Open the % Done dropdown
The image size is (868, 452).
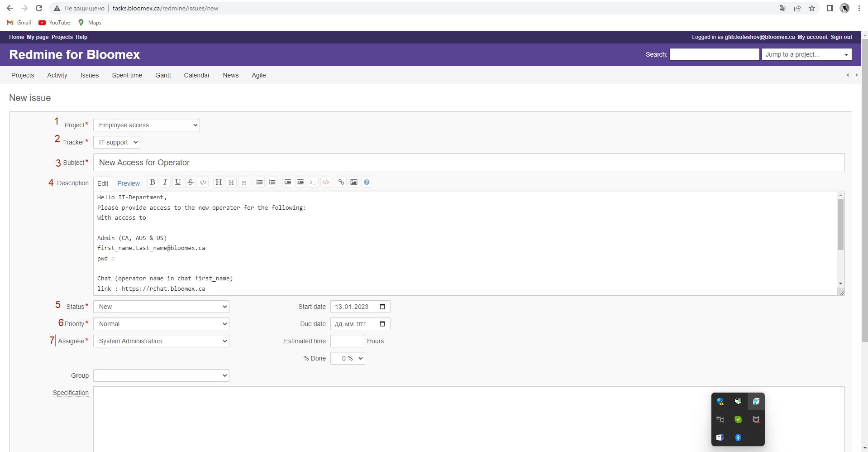point(348,358)
